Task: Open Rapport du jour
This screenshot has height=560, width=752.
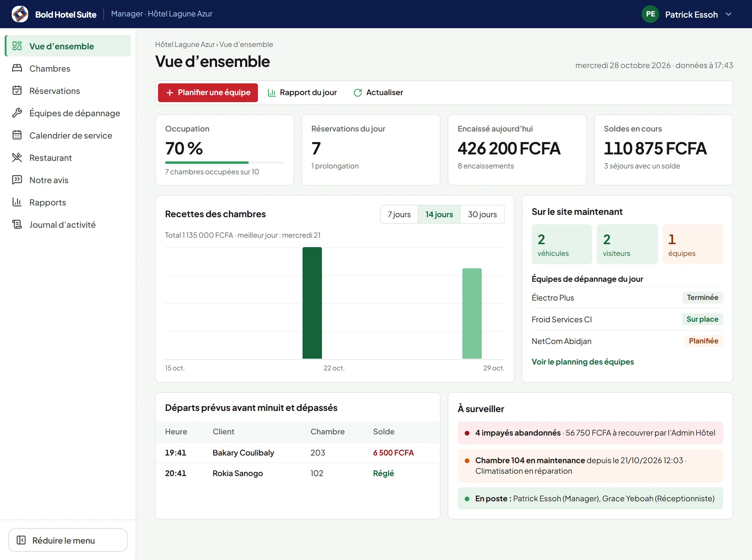Action: [302, 93]
